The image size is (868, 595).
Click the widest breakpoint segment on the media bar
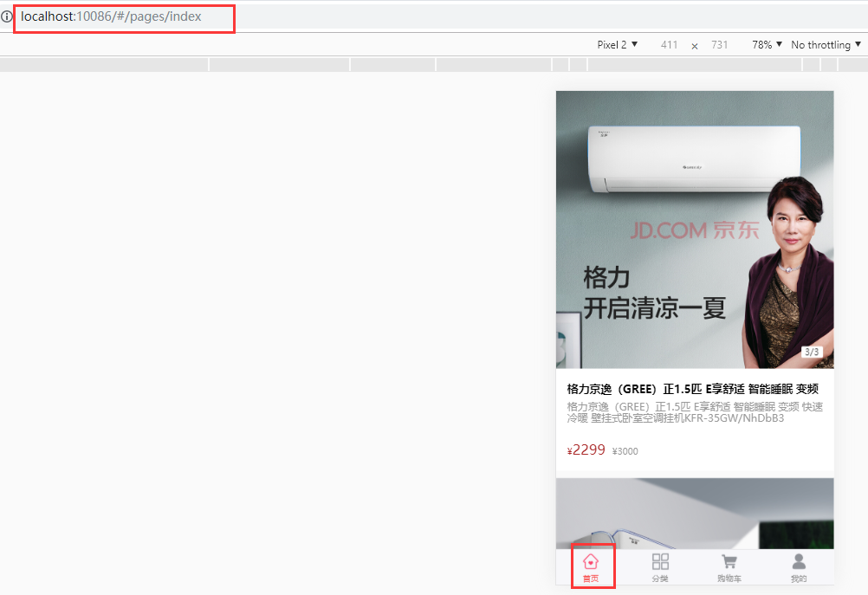click(x=695, y=64)
